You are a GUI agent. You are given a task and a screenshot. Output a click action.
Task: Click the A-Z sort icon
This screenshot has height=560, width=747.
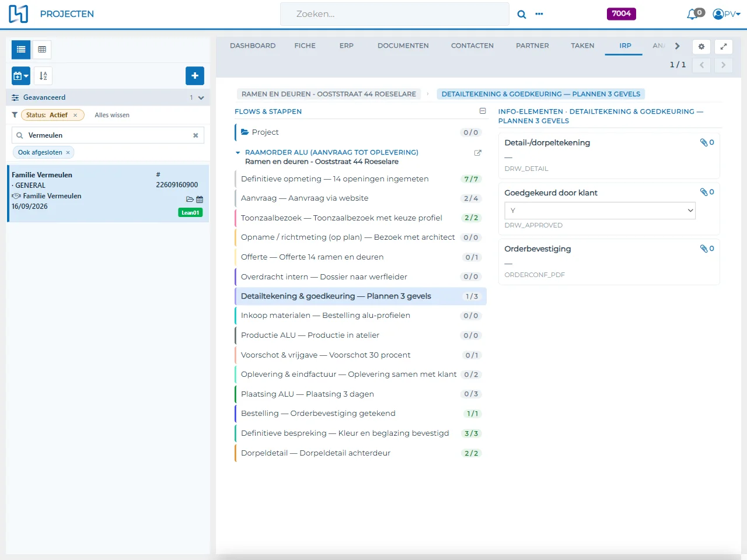43,76
